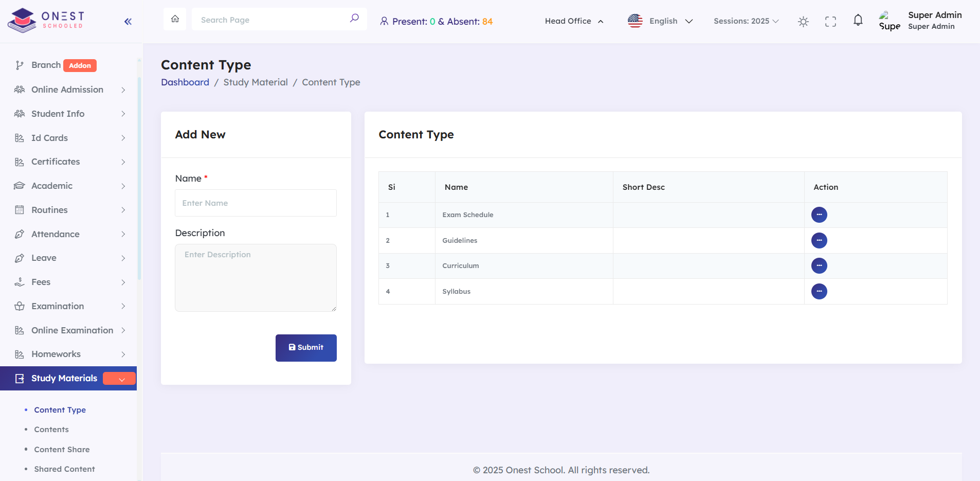
Task: Click the Submit button
Action: pos(306,348)
